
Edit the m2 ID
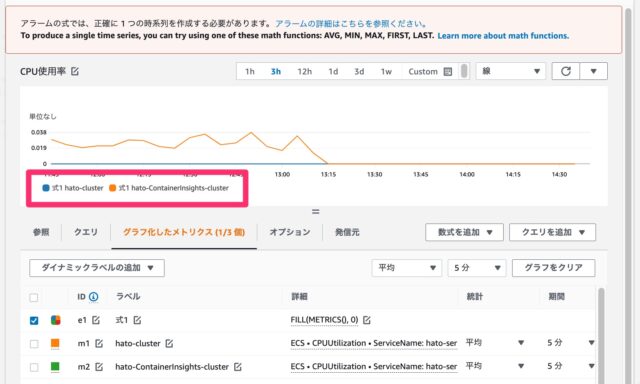click(x=99, y=367)
